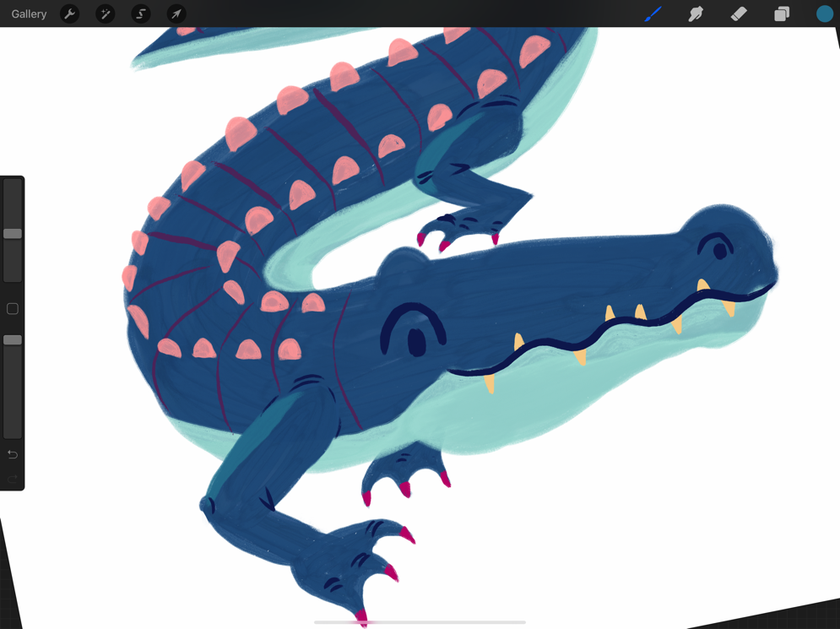This screenshot has height=629, width=840.
Task: Redo using the dimmed sidebar arrow
Action: [13, 478]
